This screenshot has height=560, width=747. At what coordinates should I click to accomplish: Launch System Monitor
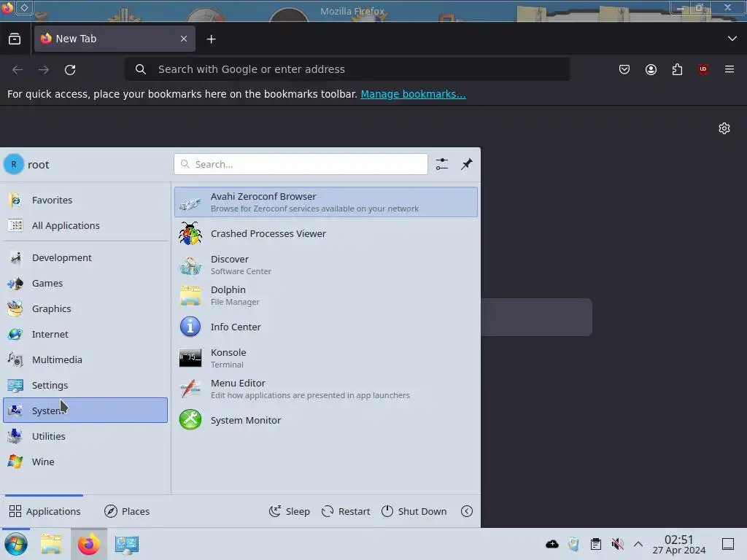[326, 420]
